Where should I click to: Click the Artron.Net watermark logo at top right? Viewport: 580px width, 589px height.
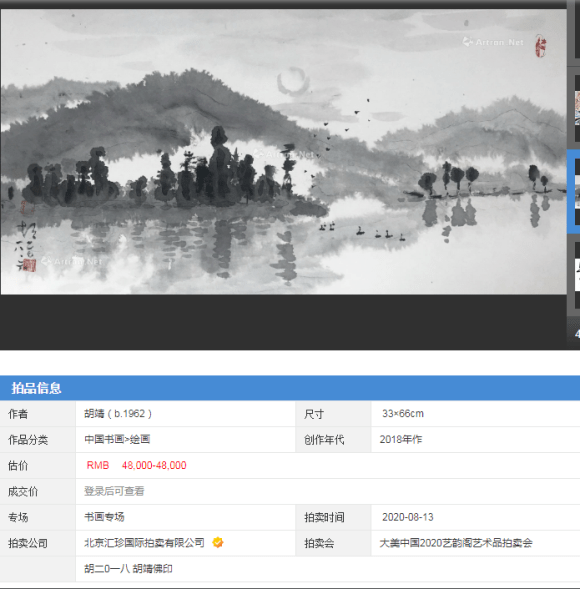[x=493, y=42]
